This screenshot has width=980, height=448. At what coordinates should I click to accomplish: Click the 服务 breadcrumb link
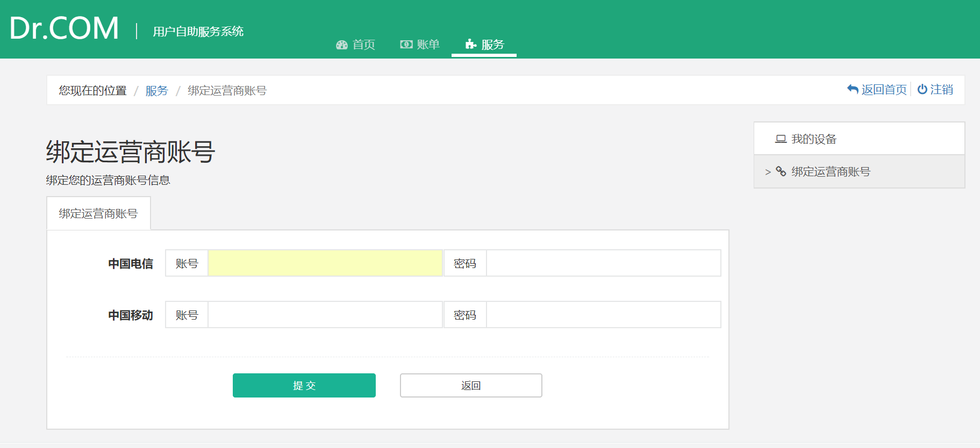(156, 91)
